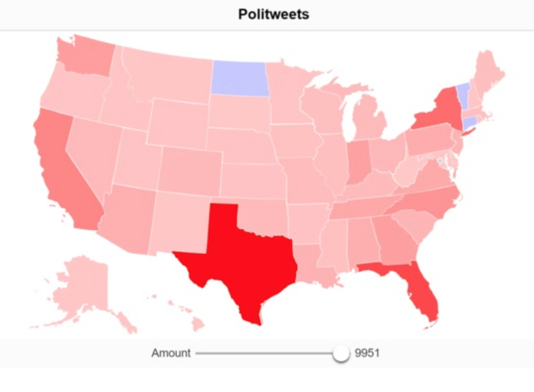534x392 pixels.
Task: Click the middle of the Amount slider track
Action: pos(267,353)
